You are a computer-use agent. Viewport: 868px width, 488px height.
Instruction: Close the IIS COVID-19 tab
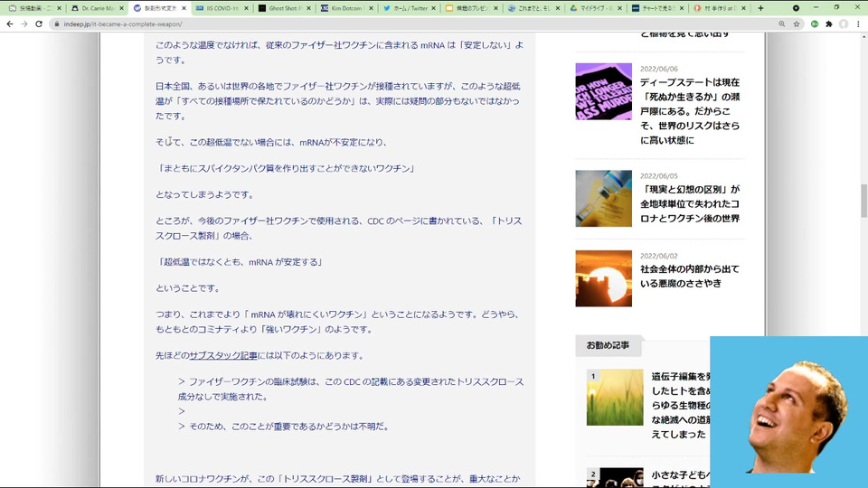[x=246, y=8]
